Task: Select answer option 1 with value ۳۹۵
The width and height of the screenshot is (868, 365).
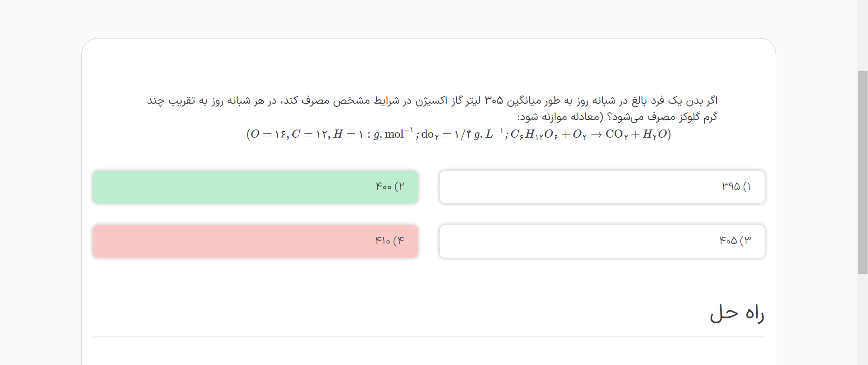Action: pyautogui.click(x=602, y=187)
